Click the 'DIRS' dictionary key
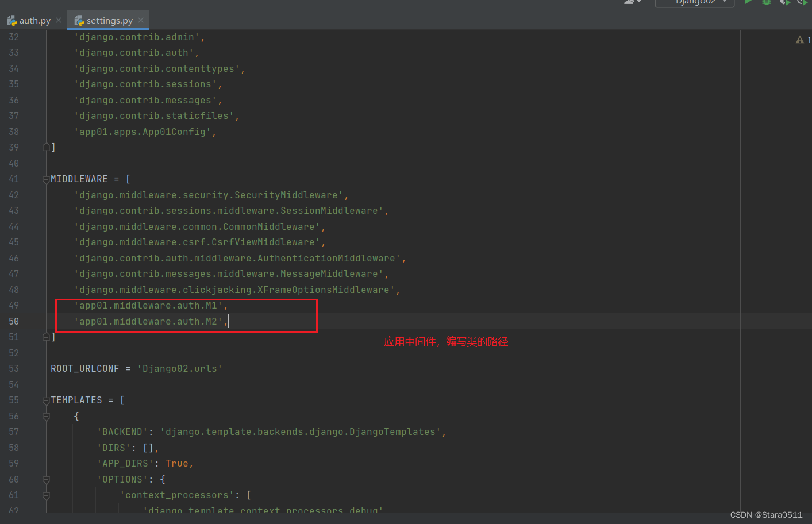The width and height of the screenshot is (812, 524). coord(114,448)
